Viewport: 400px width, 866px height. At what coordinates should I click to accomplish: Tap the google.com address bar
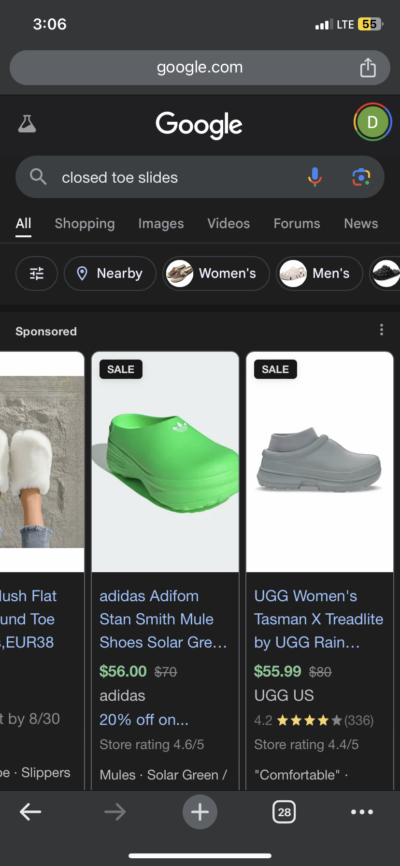(x=199, y=68)
